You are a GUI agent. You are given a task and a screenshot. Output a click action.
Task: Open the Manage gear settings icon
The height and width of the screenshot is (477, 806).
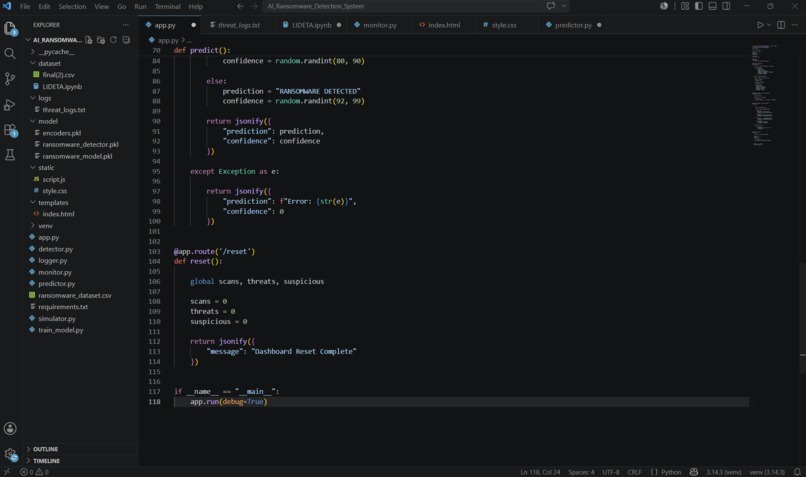pyautogui.click(x=10, y=454)
